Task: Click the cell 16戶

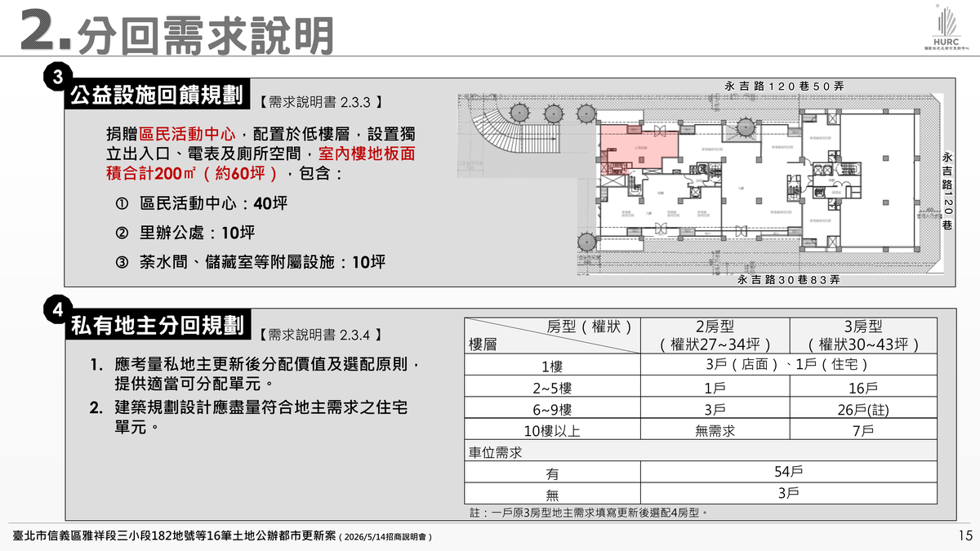Action: click(863, 387)
